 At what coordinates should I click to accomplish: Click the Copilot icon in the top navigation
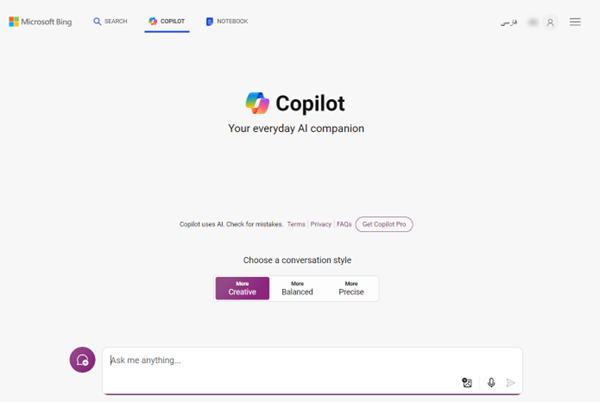pyautogui.click(x=153, y=21)
